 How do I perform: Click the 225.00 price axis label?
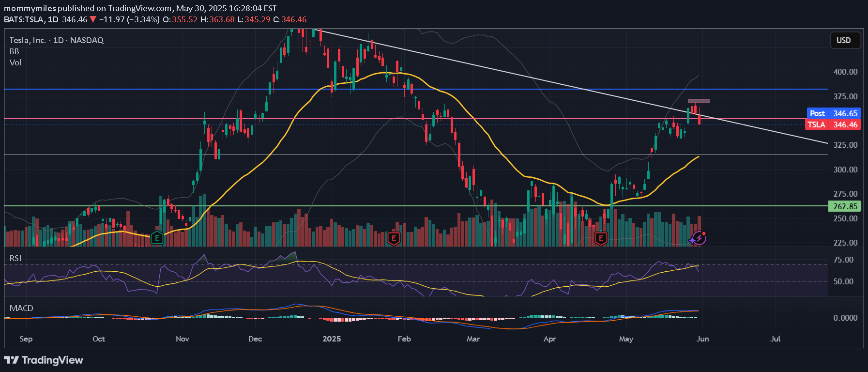845,243
